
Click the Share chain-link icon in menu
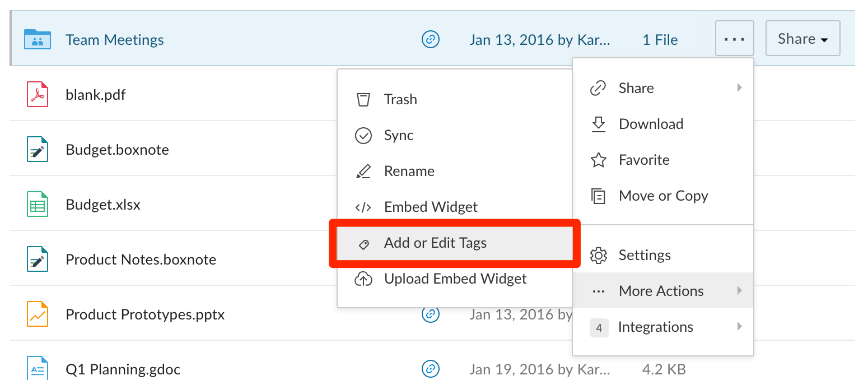pos(599,89)
